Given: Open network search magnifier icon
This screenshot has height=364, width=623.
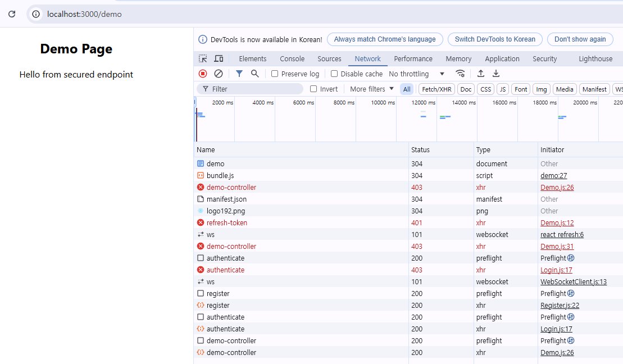Looking at the screenshot, I should tap(254, 74).
